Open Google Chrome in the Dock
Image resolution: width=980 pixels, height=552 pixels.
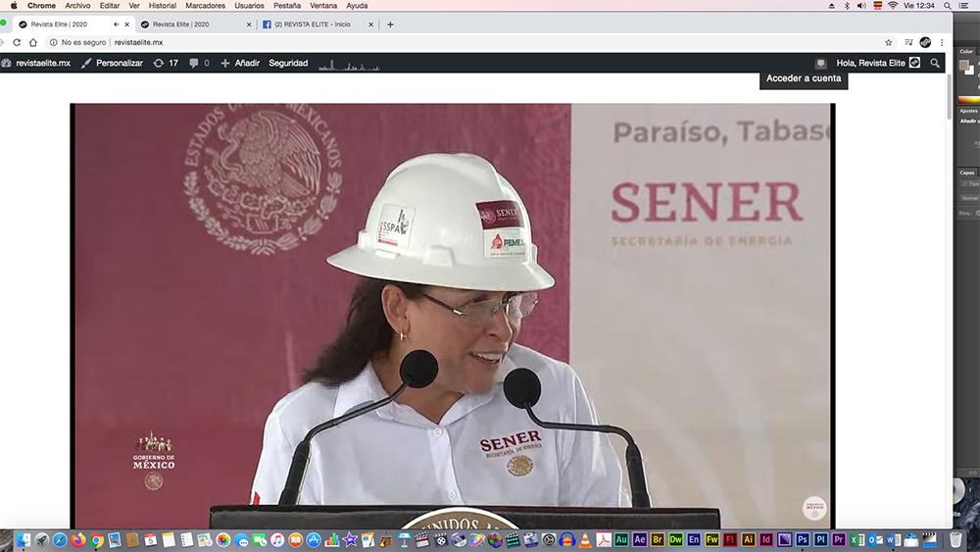tap(96, 539)
